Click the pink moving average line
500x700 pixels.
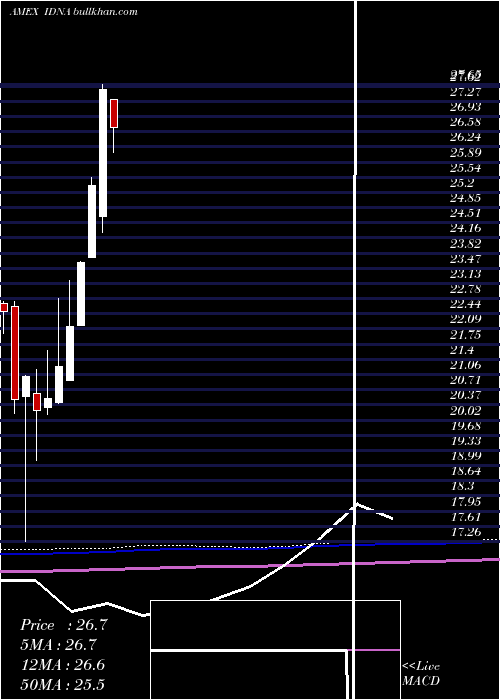(x=250, y=565)
